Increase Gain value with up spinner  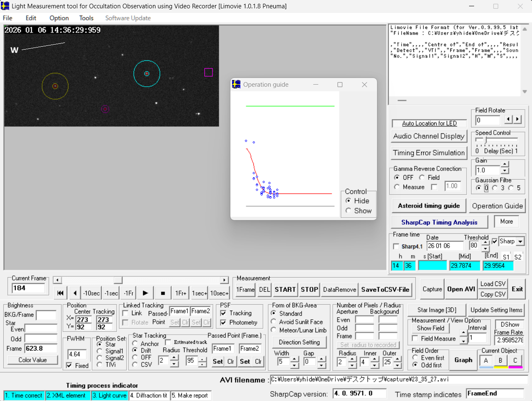505,165
